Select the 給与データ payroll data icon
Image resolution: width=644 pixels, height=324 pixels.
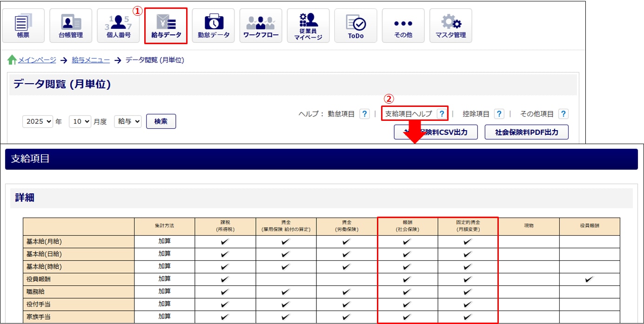[166, 26]
